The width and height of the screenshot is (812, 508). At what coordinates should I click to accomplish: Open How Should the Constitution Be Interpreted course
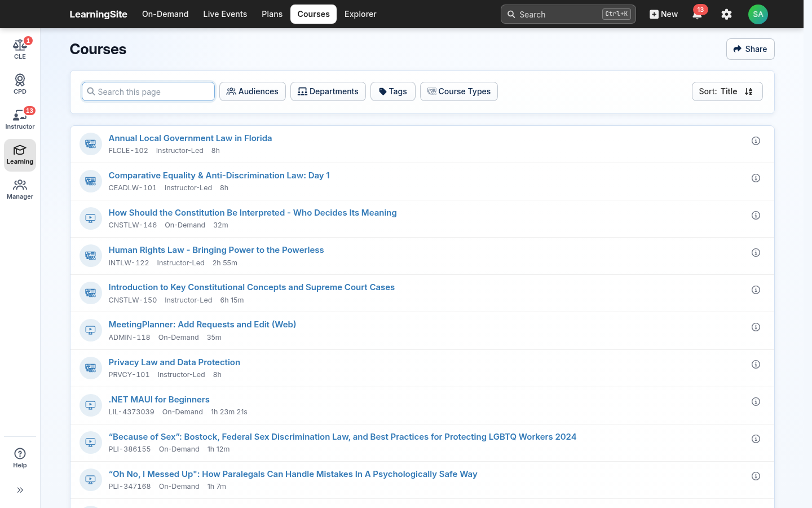[x=253, y=213]
